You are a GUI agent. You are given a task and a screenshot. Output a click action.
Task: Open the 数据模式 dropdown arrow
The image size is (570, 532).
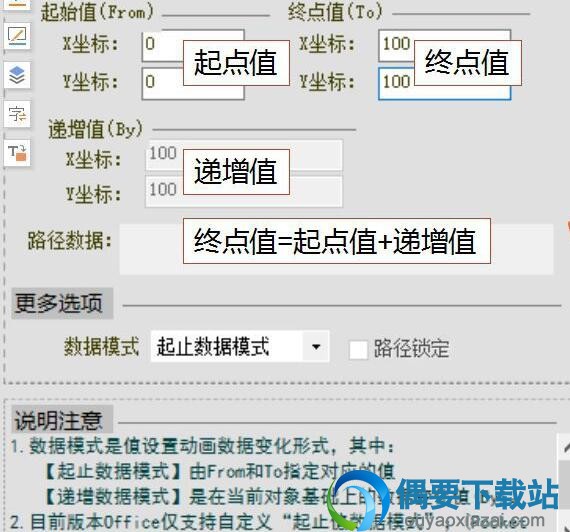(x=316, y=346)
